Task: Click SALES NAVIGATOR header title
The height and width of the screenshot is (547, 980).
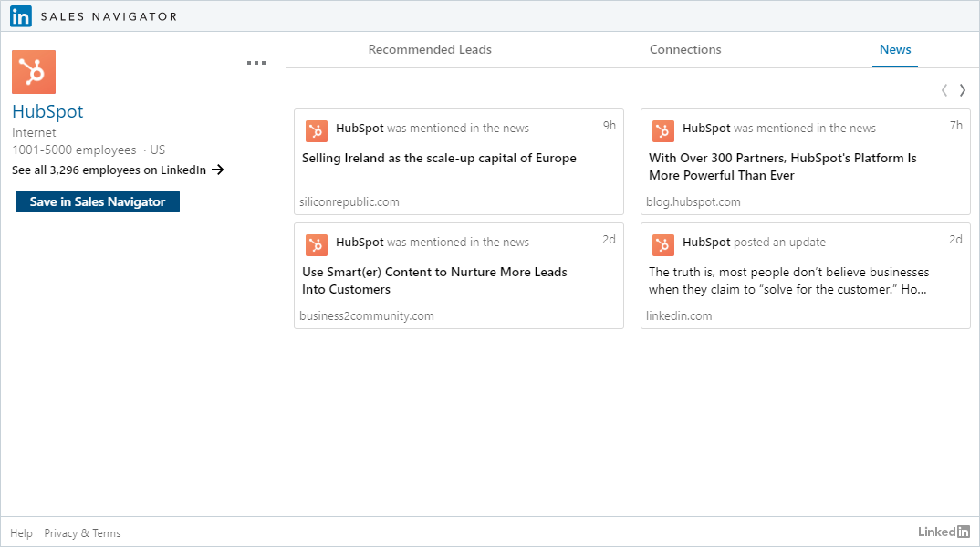Action: tap(109, 16)
